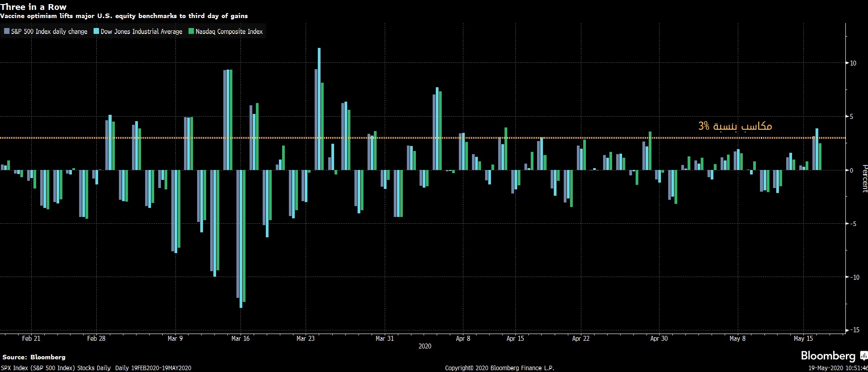Screen dimensions: 868x372
Task: Select the Feb 21 date on x-axis
Action: (x=31, y=339)
